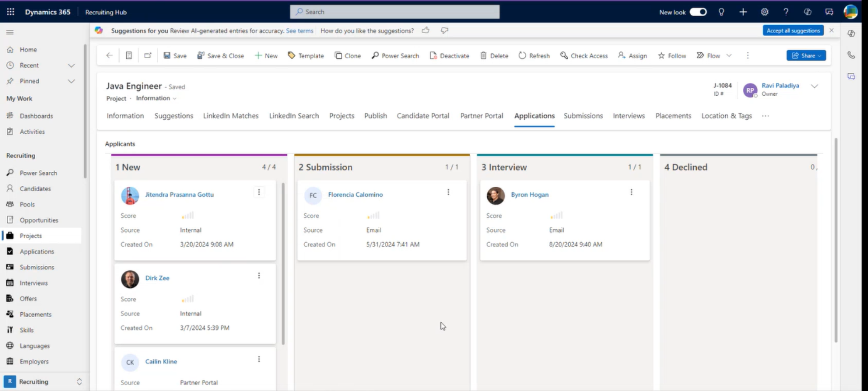The image size is (868, 391).
Task: Click Save in command bar
Action: click(175, 56)
